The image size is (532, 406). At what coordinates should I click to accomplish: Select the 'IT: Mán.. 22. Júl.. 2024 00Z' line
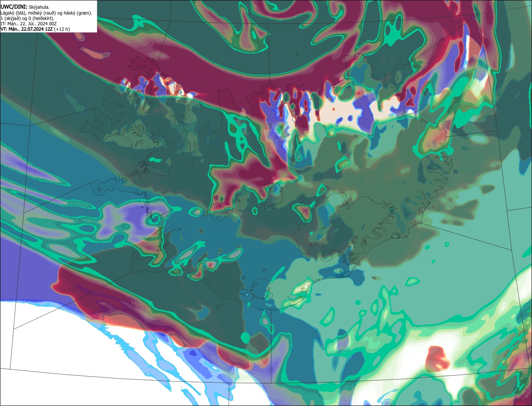pyautogui.click(x=29, y=24)
